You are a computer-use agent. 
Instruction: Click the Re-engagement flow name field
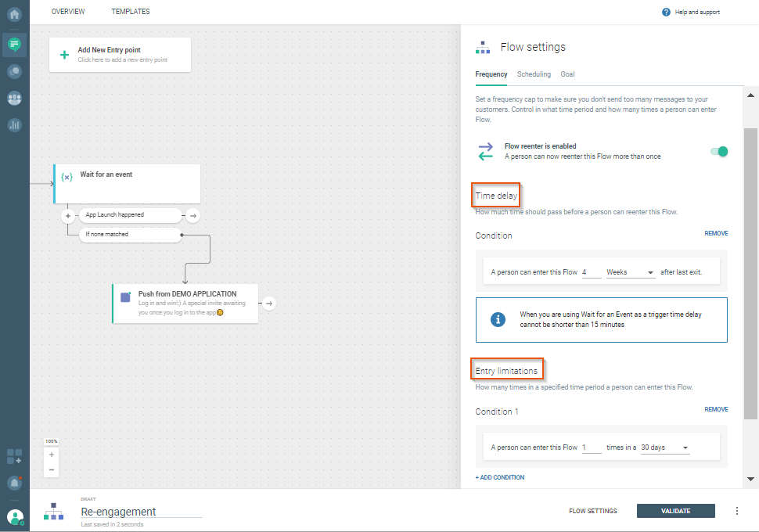[141, 512]
